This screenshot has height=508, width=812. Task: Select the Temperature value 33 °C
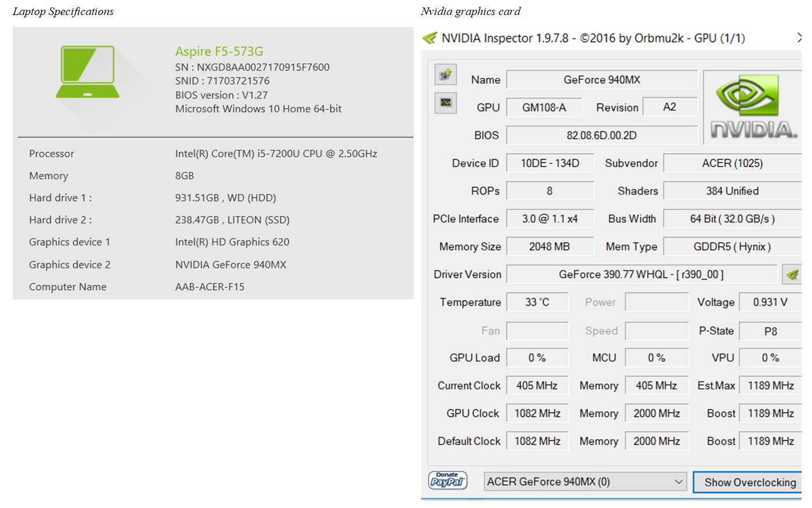(x=537, y=302)
